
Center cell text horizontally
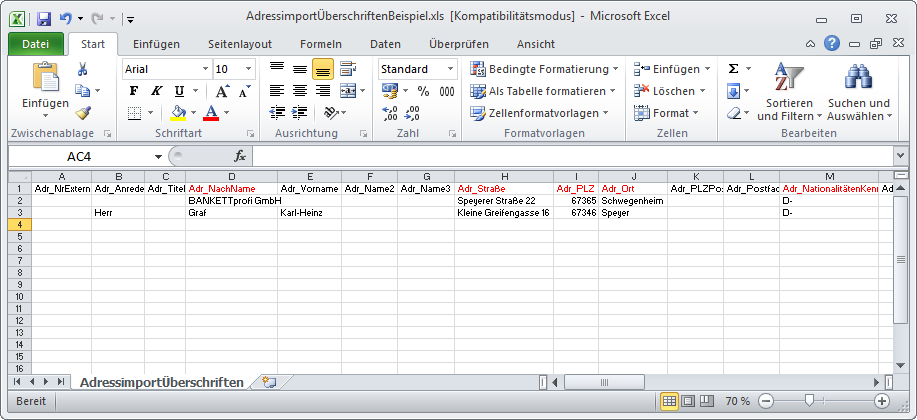300,91
